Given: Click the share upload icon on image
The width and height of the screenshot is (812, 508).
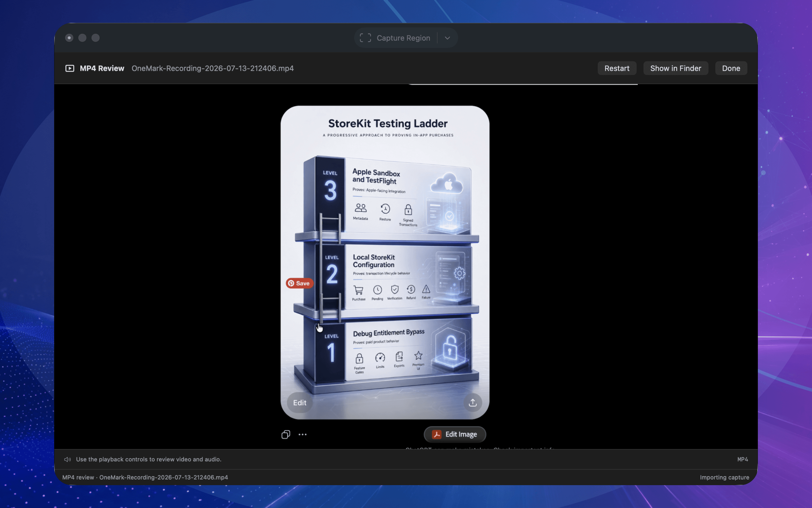Looking at the screenshot, I should tap(473, 402).
